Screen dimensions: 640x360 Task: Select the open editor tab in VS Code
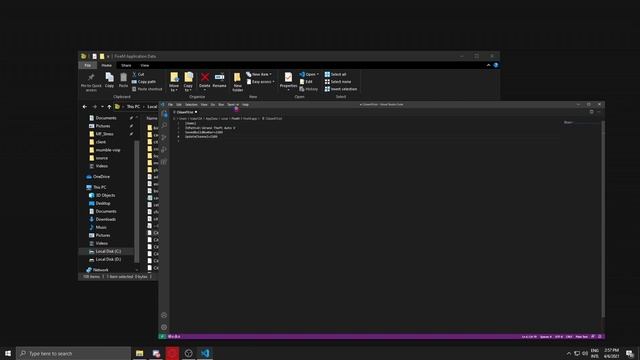click(185, 112)
